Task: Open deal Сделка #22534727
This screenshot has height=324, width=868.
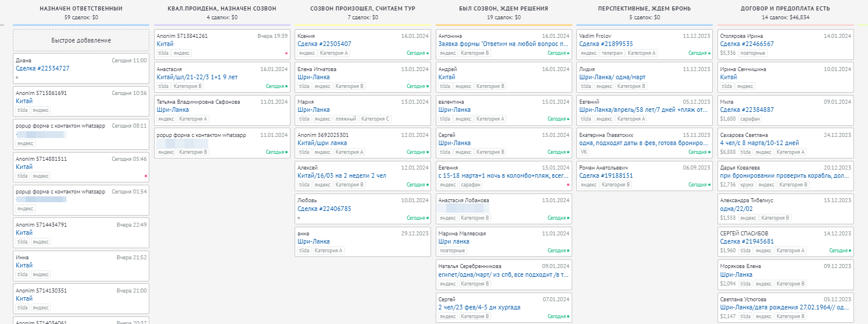Action: coord(43,68)
